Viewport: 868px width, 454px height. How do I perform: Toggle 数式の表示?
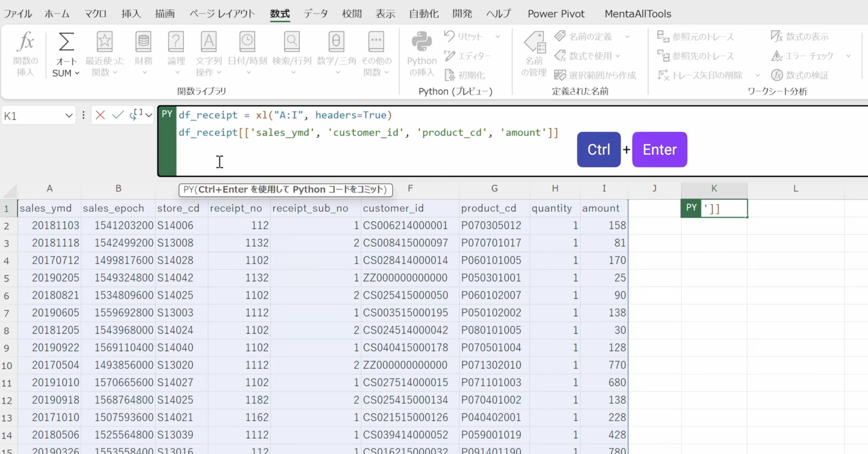800,36
